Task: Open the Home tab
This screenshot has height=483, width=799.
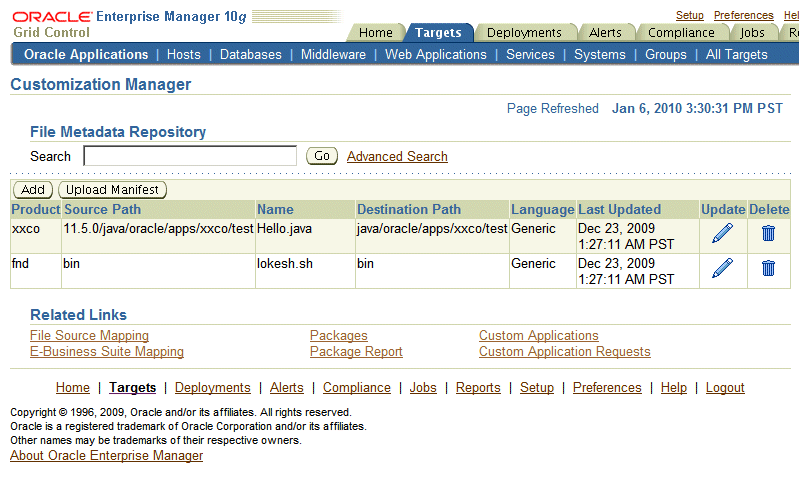Action: (376, 33)
